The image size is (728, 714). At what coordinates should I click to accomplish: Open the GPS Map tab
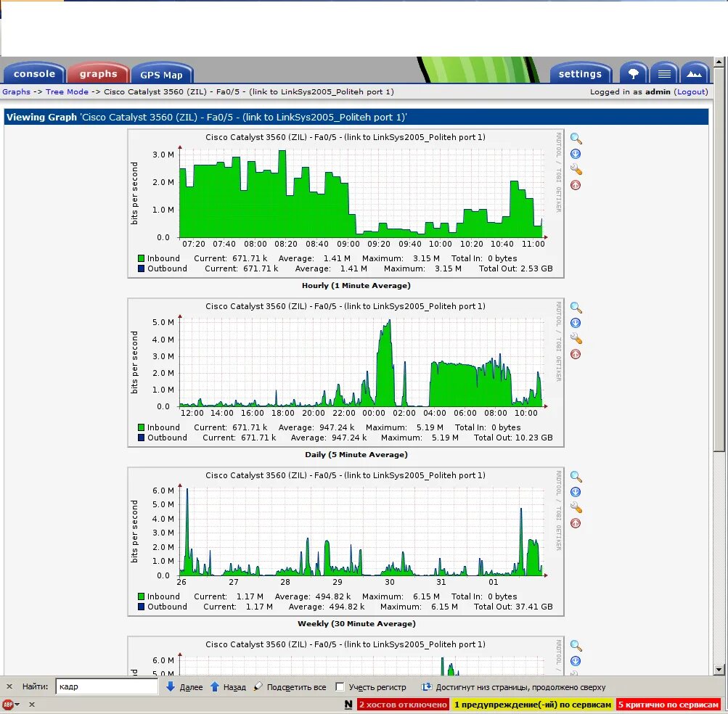click(161, 74)
